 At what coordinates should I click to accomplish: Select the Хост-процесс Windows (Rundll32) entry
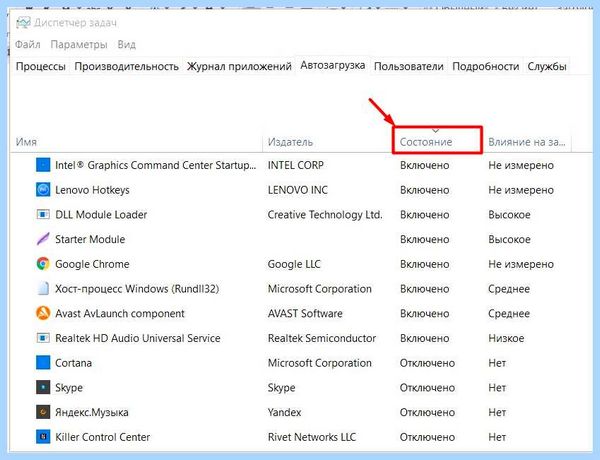(137, 289)
